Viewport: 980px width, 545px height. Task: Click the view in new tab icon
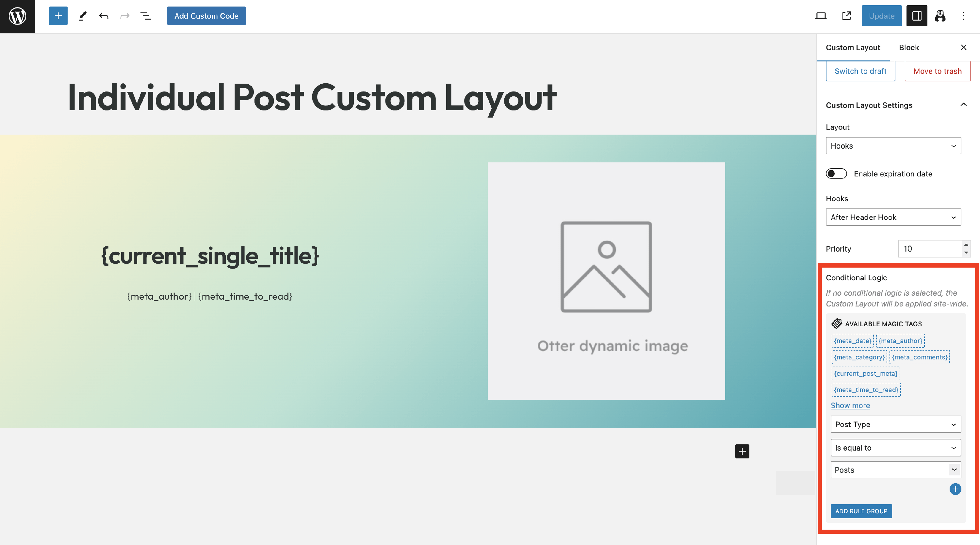point(846,16)
